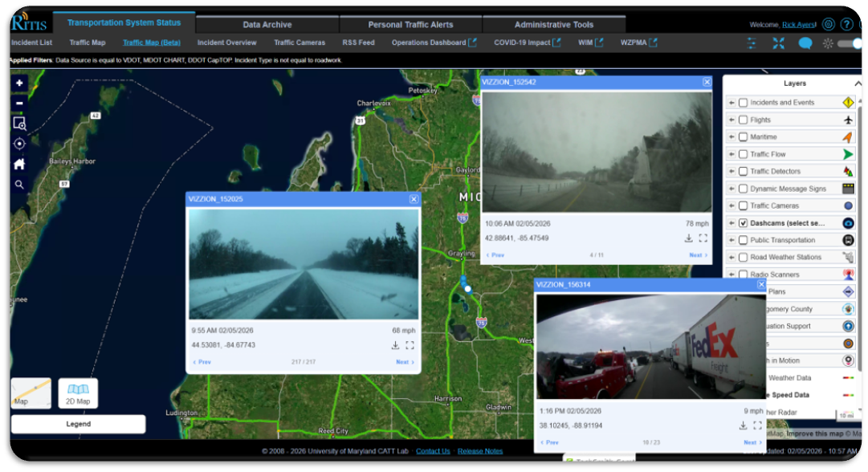Zoom in on the map
868x472 pixels.
(x=19, y=83)
